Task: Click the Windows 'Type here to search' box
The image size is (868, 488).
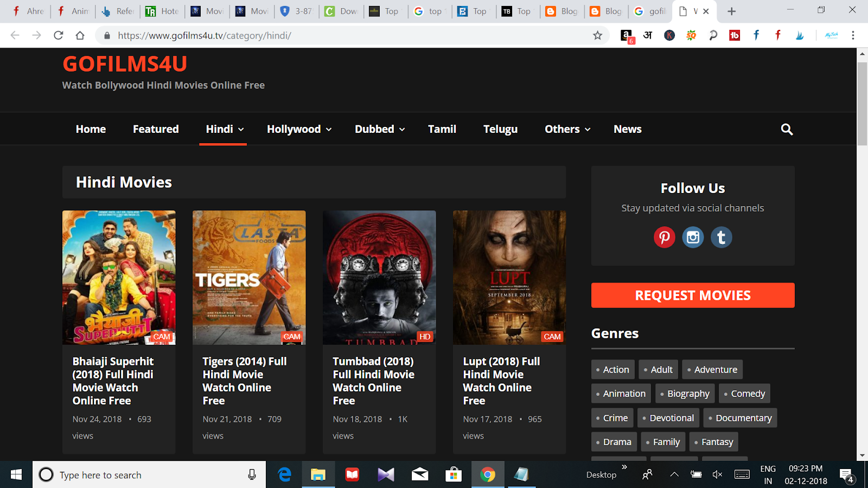Action: pyautogui.click(x=149, y=474)
